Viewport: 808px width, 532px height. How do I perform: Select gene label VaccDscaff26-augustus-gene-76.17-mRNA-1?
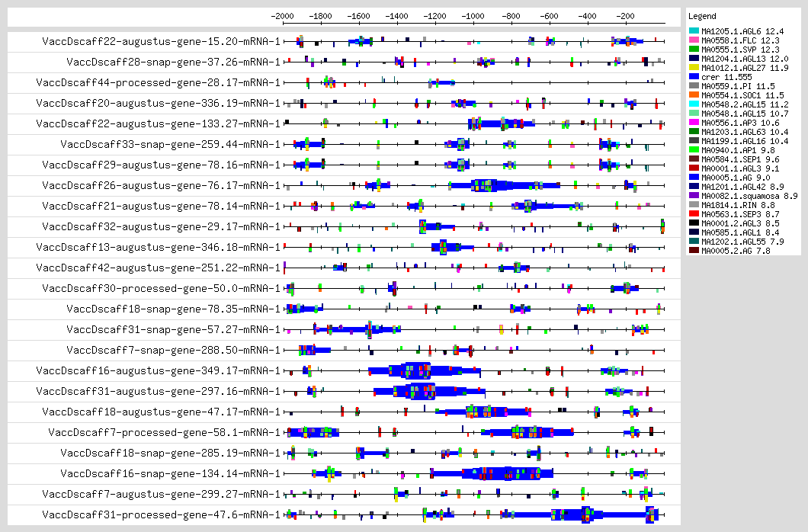pyautogui.click(x=161, y=185)
